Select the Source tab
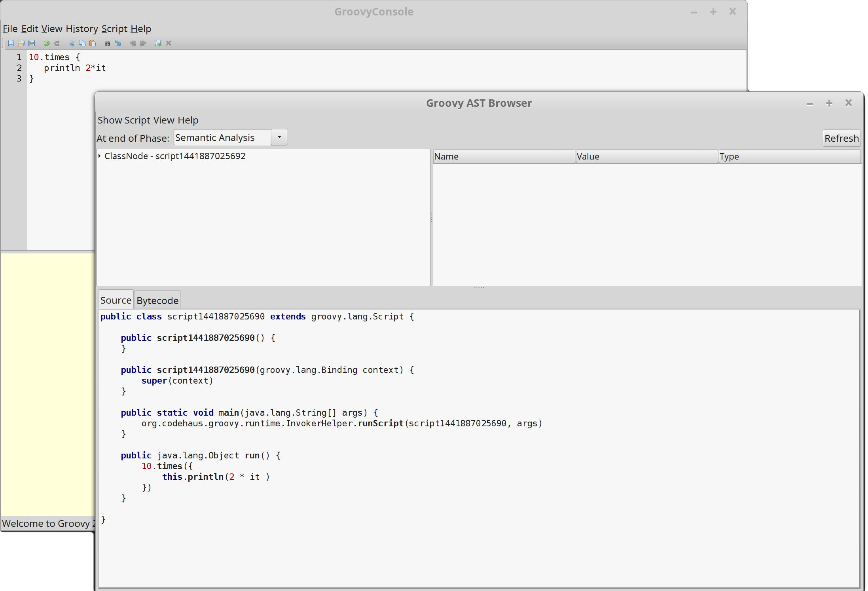Image resolution: width=868 pixels, height=591 pixels. click(116, 300)
